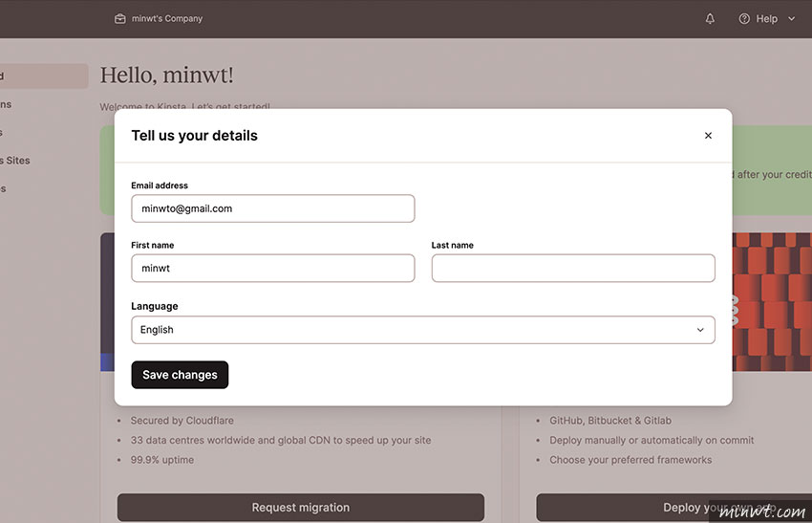Click the highlighted top sidebar item
This screenshot has height=523, width=812.
[x=44, y=76]
